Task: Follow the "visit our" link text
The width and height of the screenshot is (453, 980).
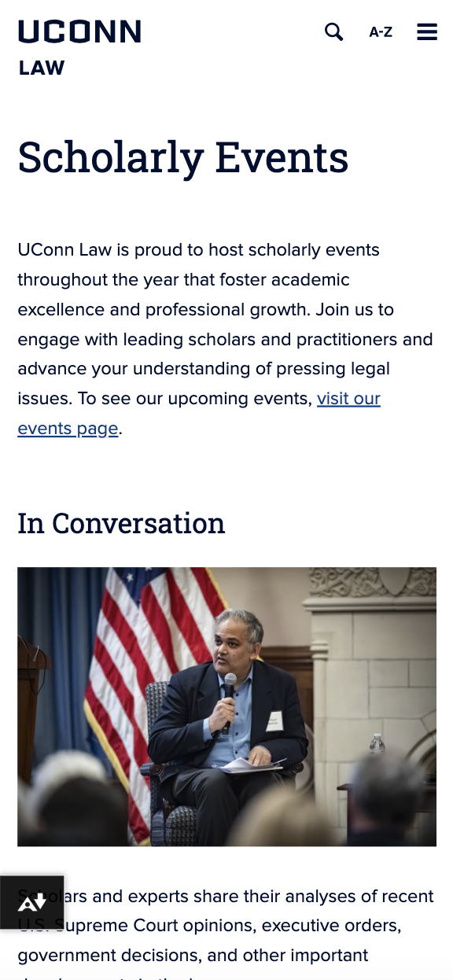Action: tap(348, 399)
